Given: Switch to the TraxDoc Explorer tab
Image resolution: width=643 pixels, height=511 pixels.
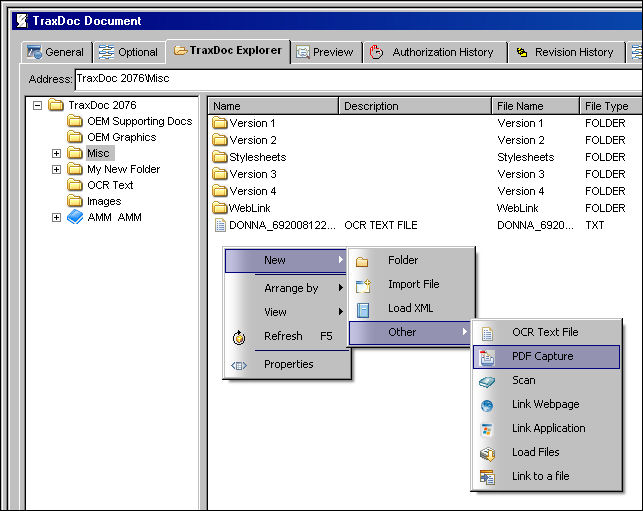Looking at the screenshot, I should point(228,50).
